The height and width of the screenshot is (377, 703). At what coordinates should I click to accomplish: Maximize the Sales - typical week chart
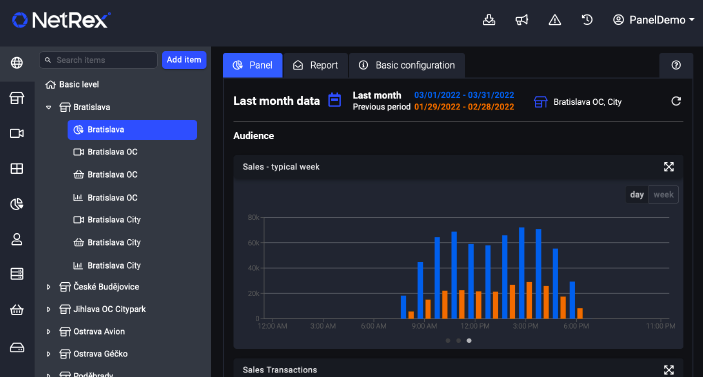[668, 167]
